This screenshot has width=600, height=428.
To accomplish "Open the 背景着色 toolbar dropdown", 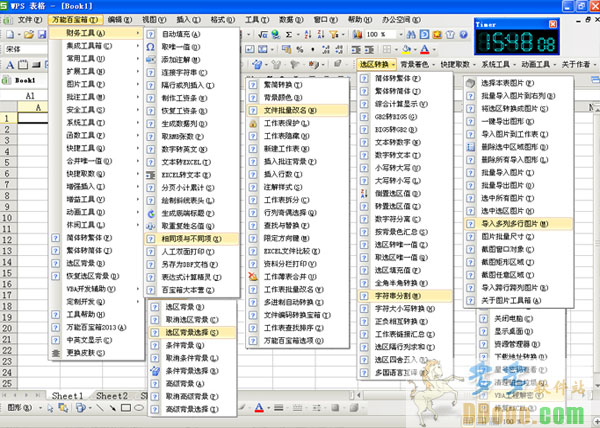I will 417,65.
